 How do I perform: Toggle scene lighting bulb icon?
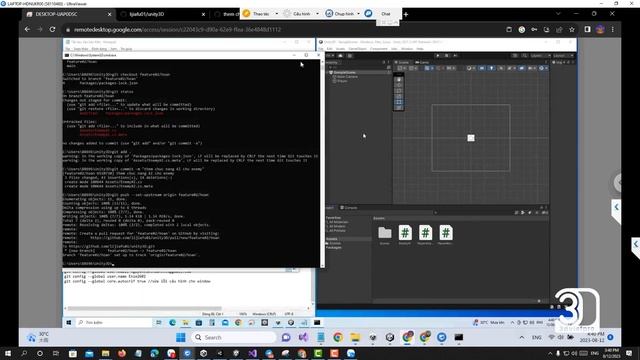(x=491, y=68)
